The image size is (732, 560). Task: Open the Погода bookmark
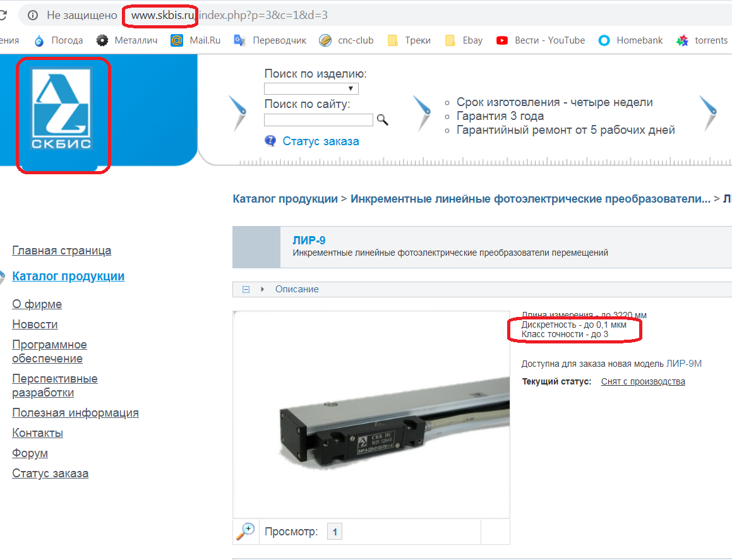[x=58, y=40]
